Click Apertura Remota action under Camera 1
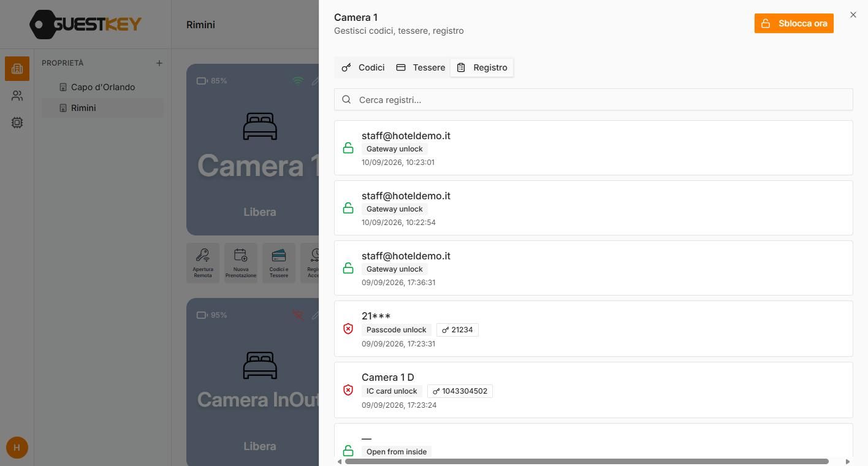Viewport: 868px width, 466px height. click(x=203, y=263)
